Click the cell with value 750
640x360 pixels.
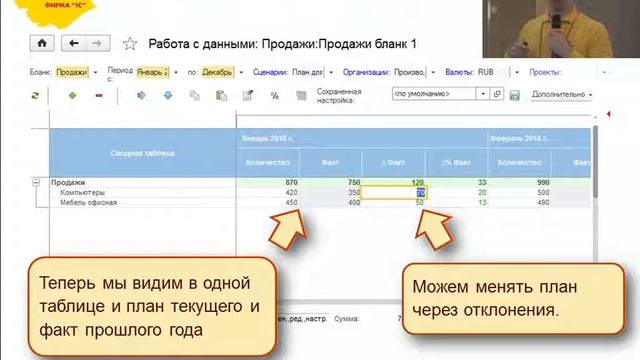pos(330,182)
